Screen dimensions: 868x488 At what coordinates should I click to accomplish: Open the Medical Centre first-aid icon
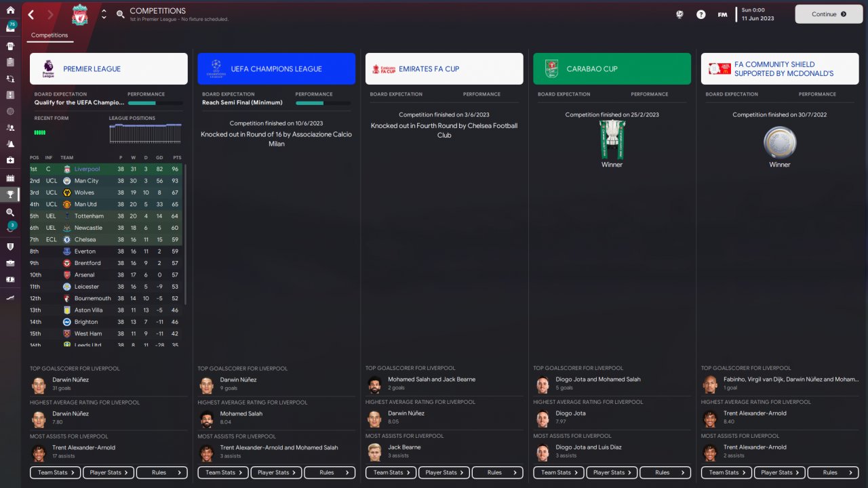[x=10, y=161]
